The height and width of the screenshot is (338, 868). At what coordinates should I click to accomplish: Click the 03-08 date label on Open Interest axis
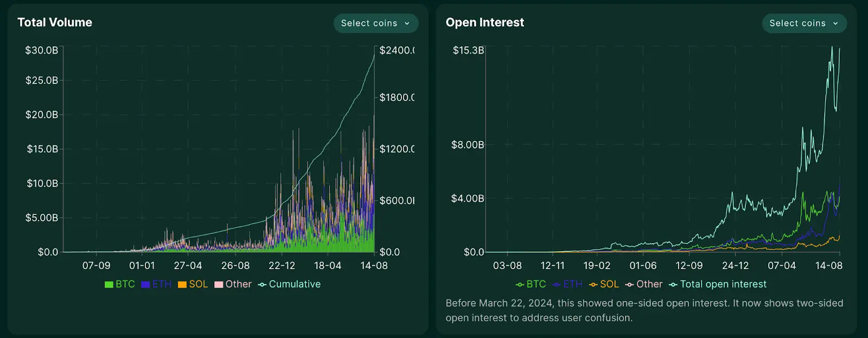507,266
